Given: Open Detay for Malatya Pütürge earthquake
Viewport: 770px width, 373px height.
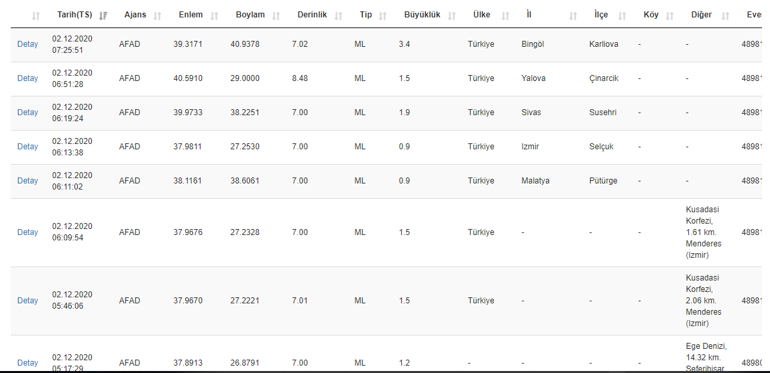Looking at the screenshot, I should tap(28, 181).
